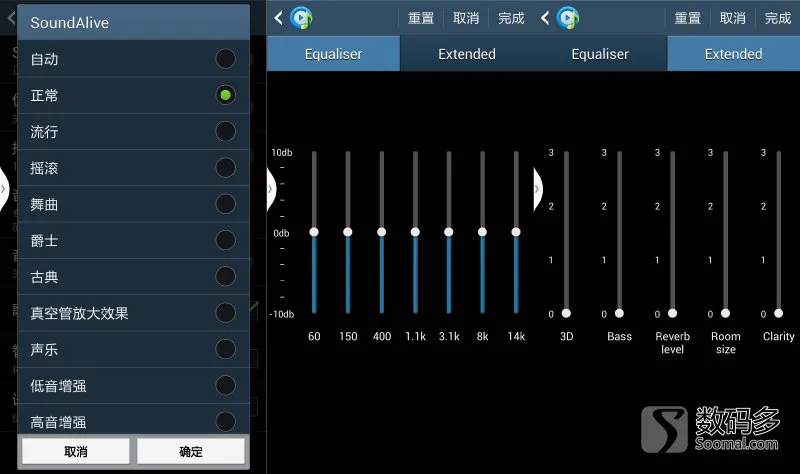Tap 重置 reset in the Extended header
This screenshot has width=800, height=474.
pyautogui.click(x=687, y=18)
